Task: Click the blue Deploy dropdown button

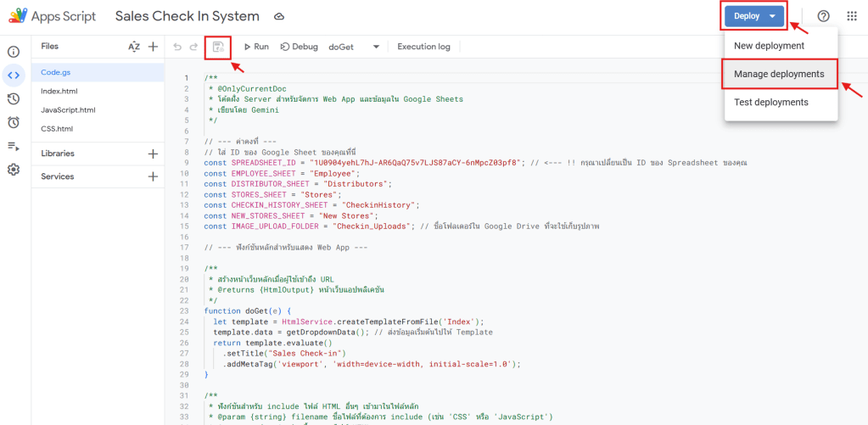Action: [x=754, y=16]
